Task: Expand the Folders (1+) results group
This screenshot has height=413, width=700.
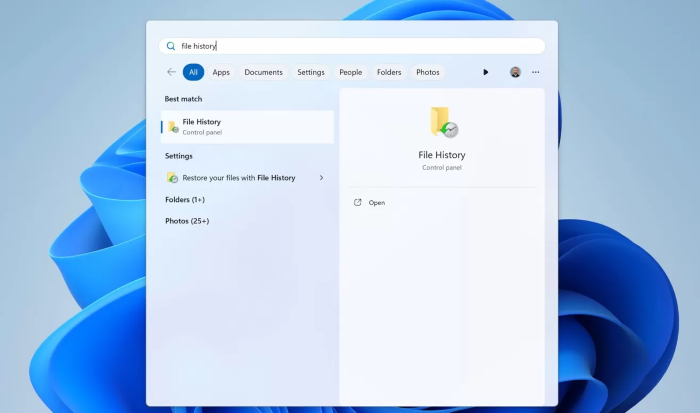Action: [185, 200]
